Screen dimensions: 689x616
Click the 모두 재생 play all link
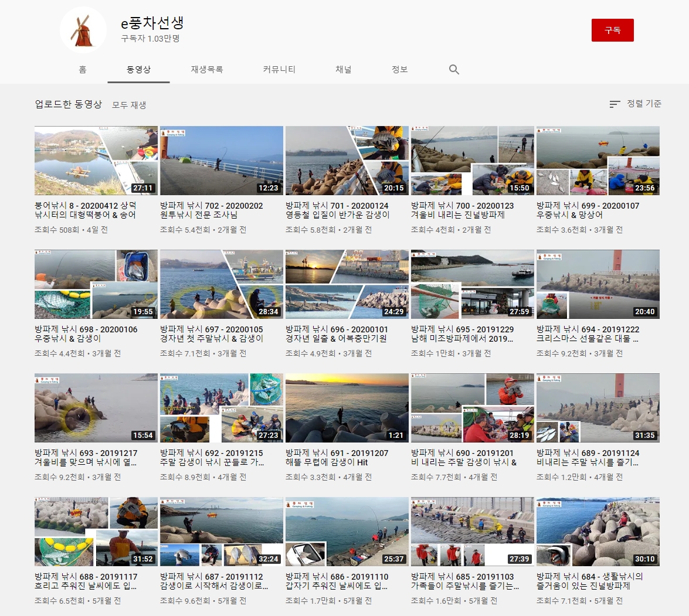(129, 105)
